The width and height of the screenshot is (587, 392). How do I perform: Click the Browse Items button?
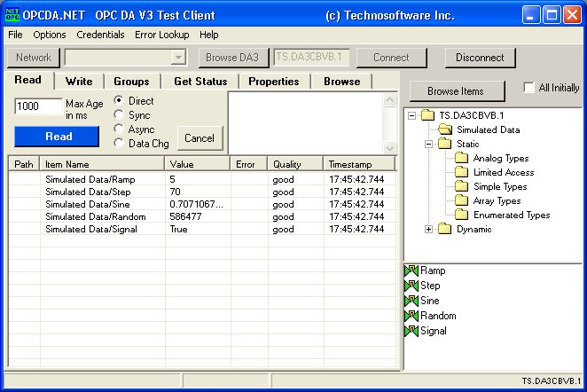[x=457, y=91]
